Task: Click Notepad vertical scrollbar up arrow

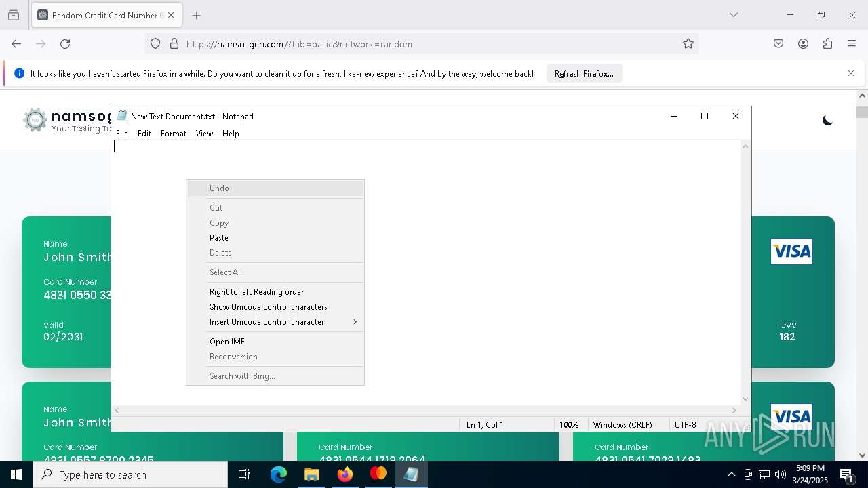Action: 745,146
